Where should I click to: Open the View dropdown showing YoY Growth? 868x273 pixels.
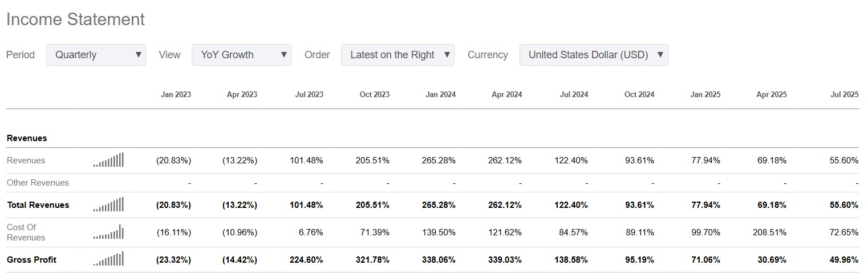click(241, 55)
